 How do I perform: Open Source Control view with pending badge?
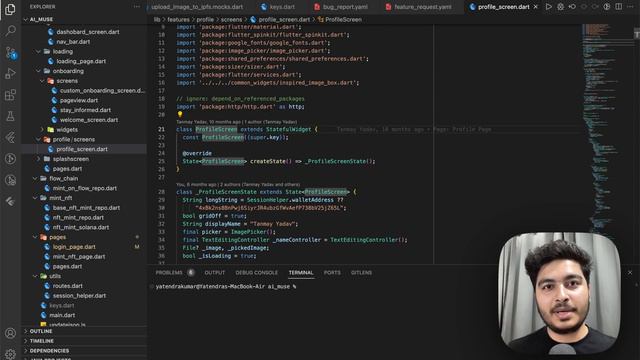coord(10,52)
